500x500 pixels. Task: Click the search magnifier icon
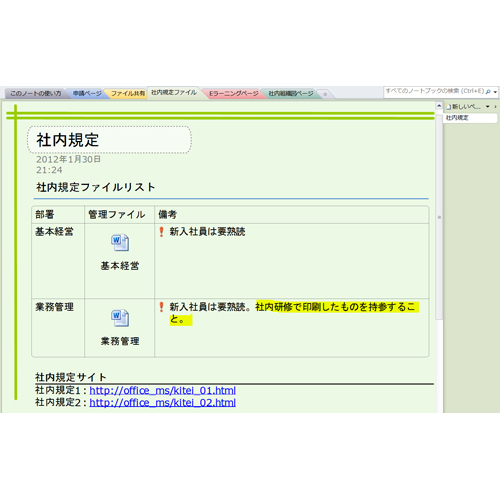coord(488,91)
